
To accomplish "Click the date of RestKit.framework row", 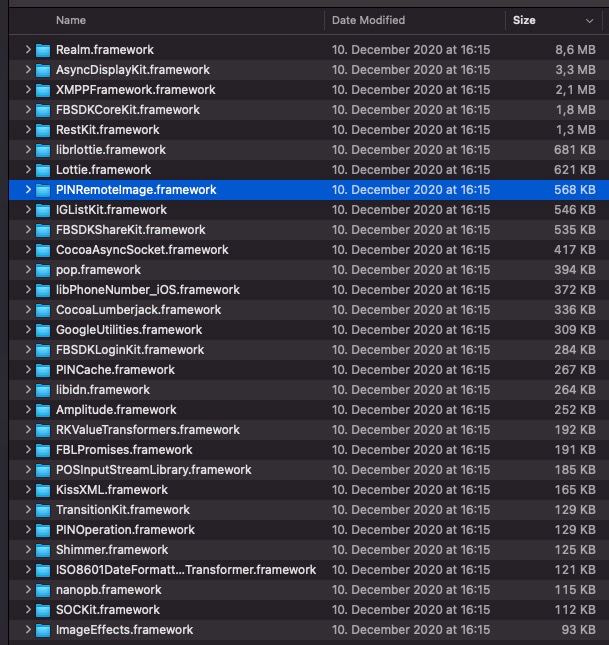I will [411, 130].
